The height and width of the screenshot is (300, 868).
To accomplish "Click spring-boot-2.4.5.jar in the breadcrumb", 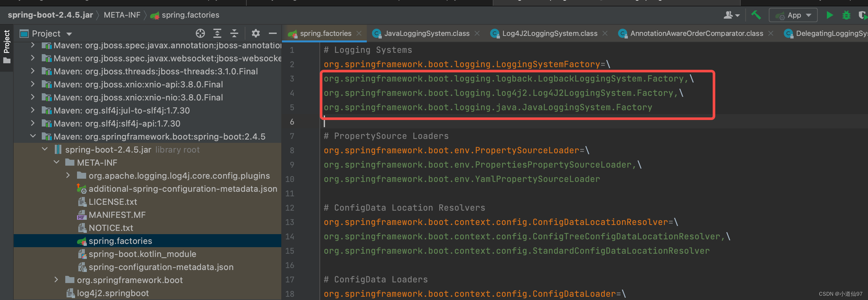I will click(x=50, y=15).
